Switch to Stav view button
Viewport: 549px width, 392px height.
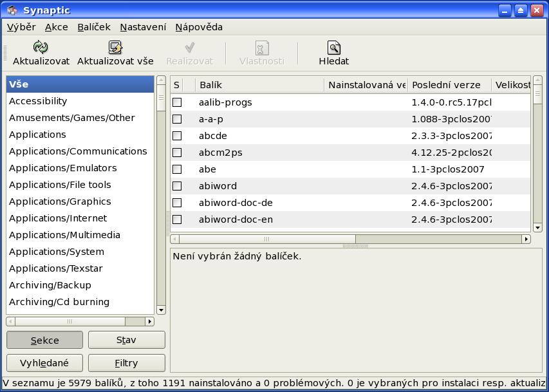coord(126,340)
